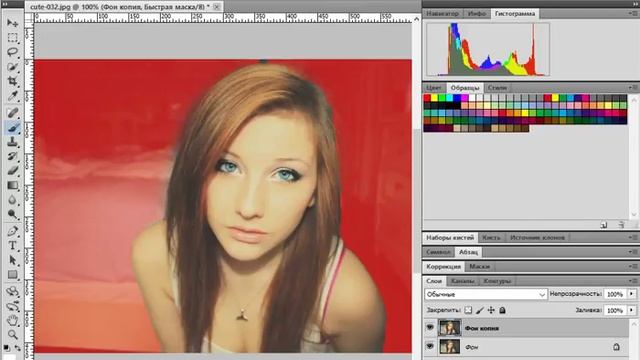This screenshot has width=640, height=360.
Task: Select the Quick Selection tool
Action: (12, 67)
